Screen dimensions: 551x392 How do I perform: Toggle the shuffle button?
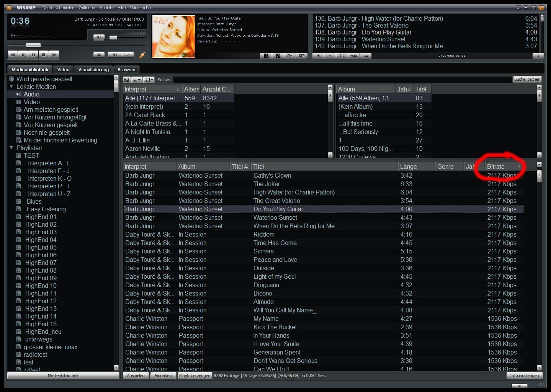[115, 55]
